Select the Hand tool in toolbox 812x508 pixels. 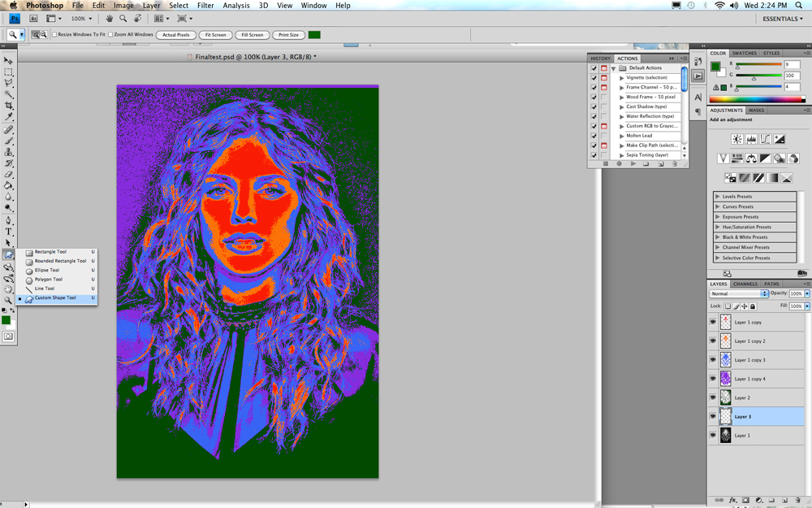pyautogui.click(x=8, y=289)
